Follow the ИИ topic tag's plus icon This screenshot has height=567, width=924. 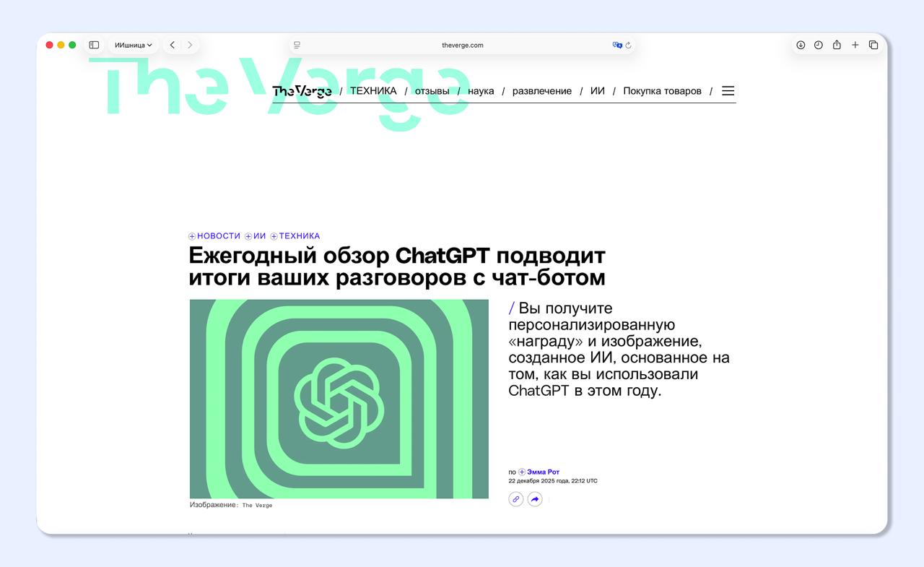pos(248,236)
